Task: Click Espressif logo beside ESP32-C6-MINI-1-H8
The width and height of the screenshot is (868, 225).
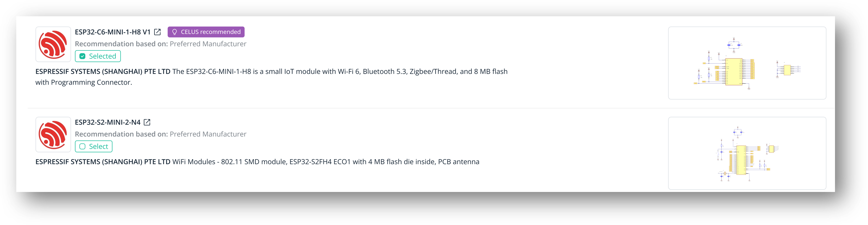Action: [53, 44]
